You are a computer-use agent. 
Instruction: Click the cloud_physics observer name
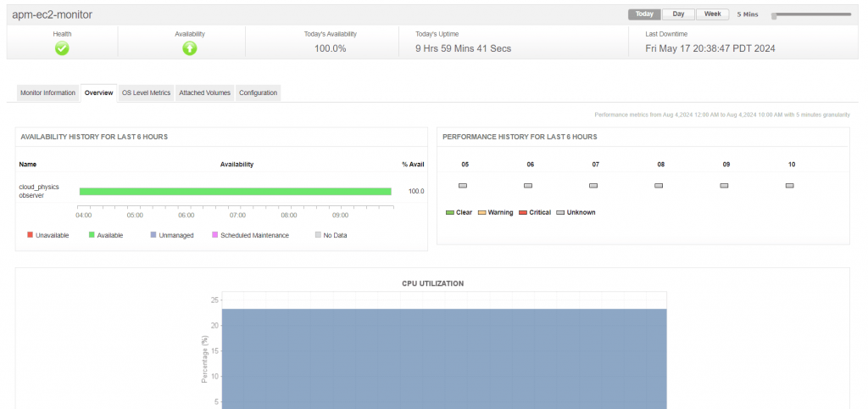point(39,191)
